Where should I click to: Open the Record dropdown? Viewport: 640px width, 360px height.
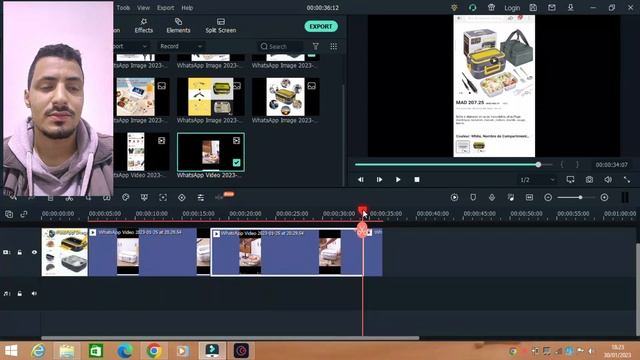tap(180, 47)
